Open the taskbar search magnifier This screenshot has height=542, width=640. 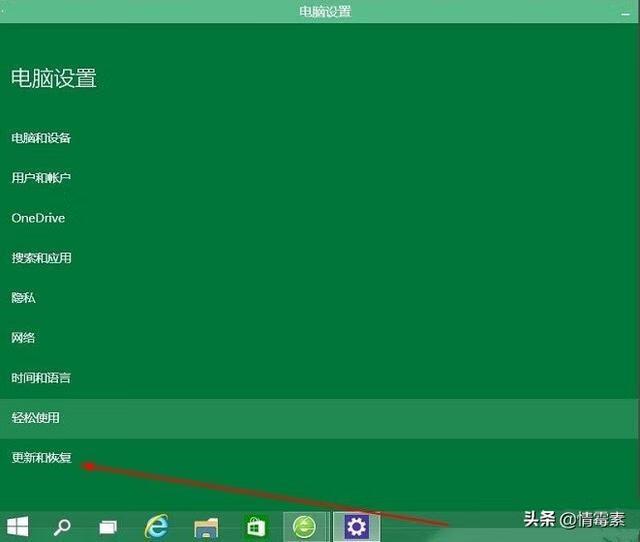(x=62, y=526)
